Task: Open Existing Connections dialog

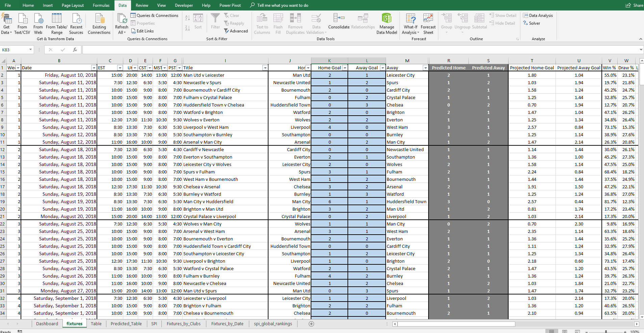Action: coord(99,24)
